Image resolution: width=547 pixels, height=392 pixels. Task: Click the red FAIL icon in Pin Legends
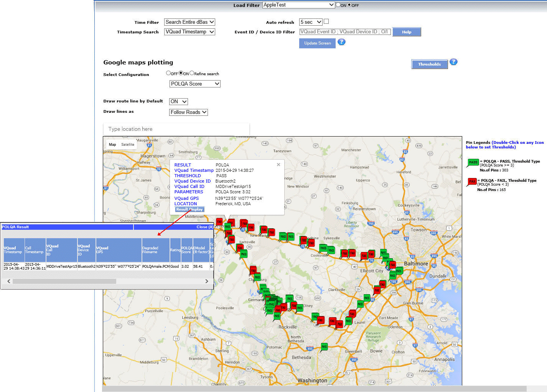pyautogui.click(x=472, y=182)
